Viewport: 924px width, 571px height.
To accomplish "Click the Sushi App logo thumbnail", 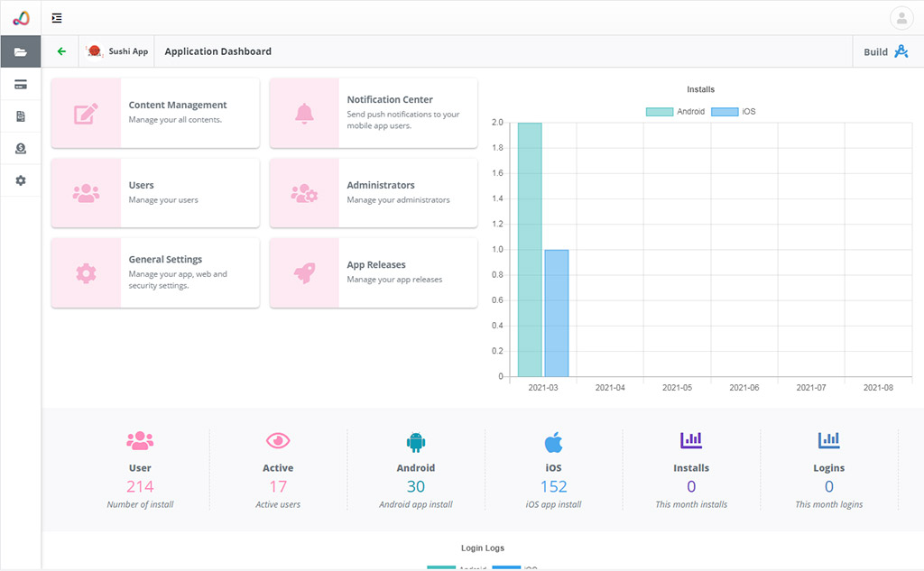I will tap(94, 51).
